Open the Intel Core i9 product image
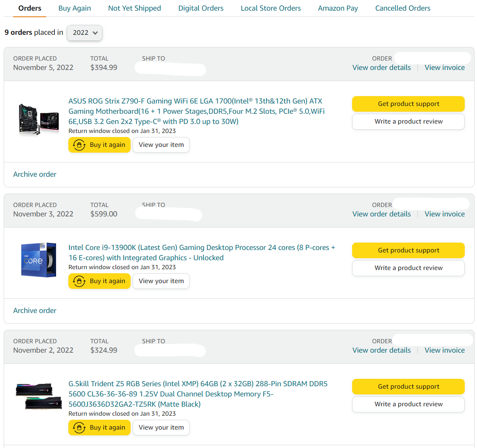The width and height of the screenshot is (477, 448). point(38,260)
